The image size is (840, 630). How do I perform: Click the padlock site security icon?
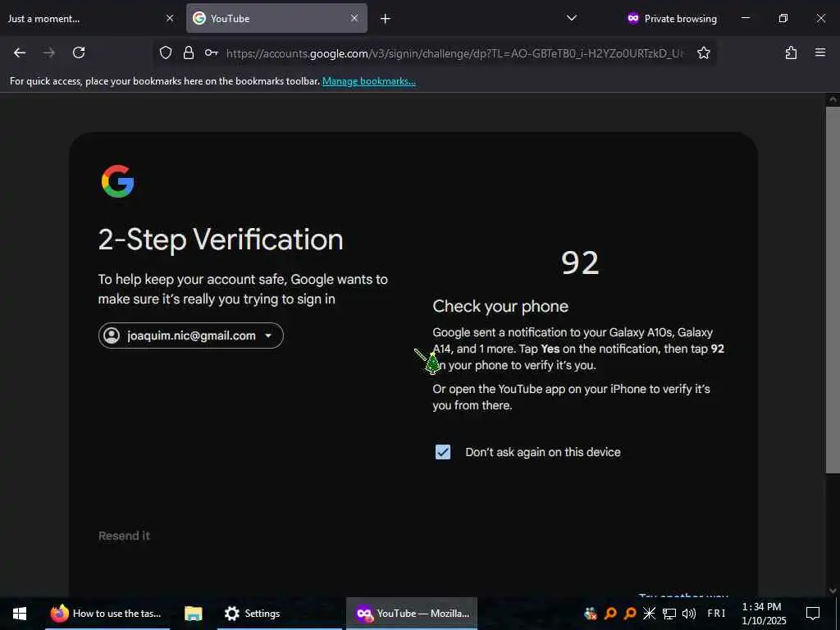point(189,52)
